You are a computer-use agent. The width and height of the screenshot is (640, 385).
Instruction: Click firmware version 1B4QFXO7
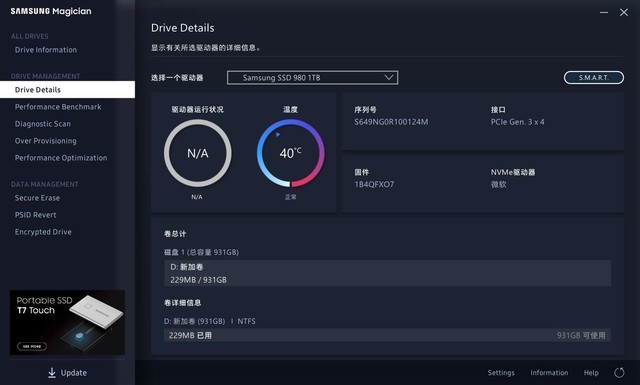pyautogui.click(x=374, y=184)
